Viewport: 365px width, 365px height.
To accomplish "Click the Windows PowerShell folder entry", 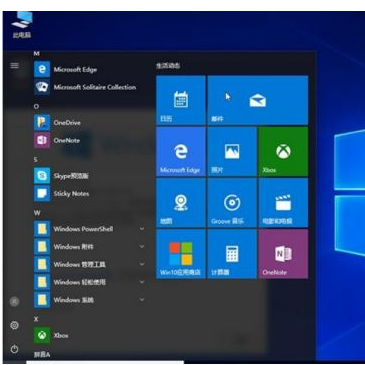I will (90, 229).
